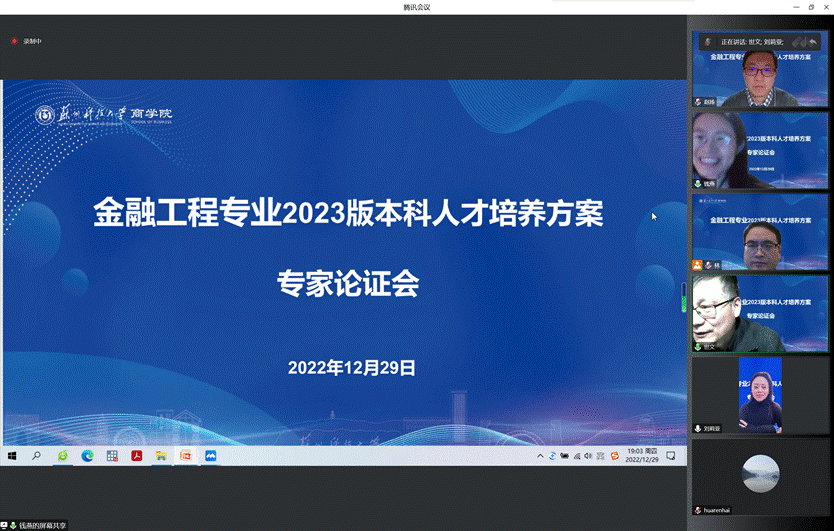Open Microsoft Edge in the shared taskbar
834x531 pixels.
coord(87,456)
